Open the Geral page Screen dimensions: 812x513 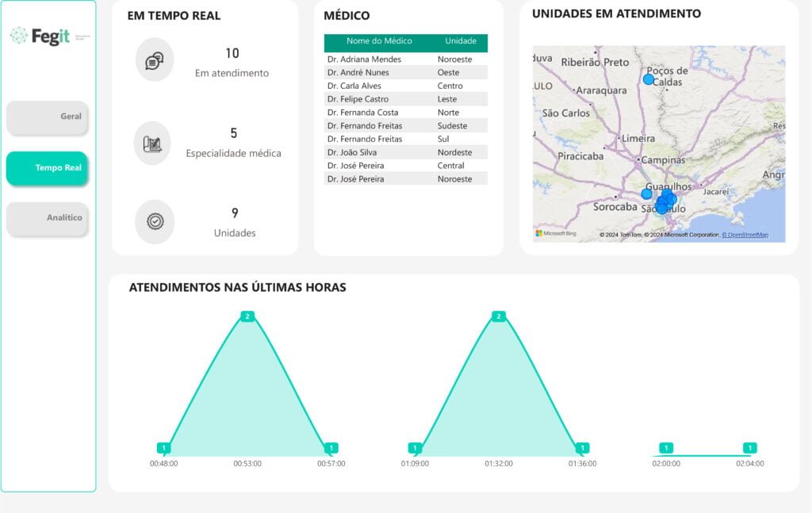(48, 117)
